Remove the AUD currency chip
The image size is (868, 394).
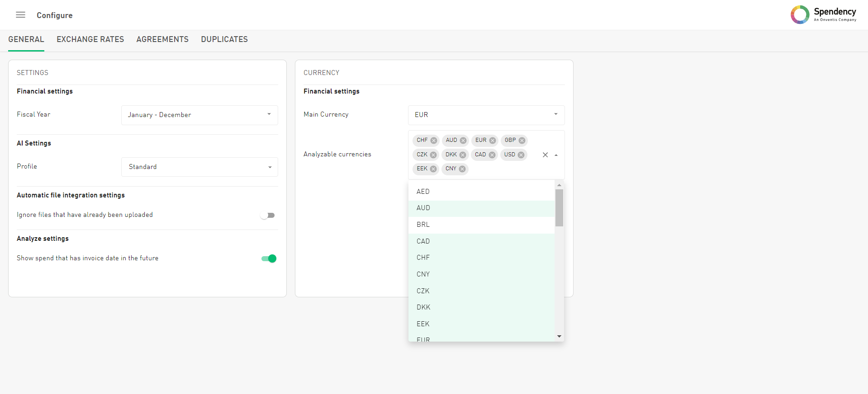[463, 141]
